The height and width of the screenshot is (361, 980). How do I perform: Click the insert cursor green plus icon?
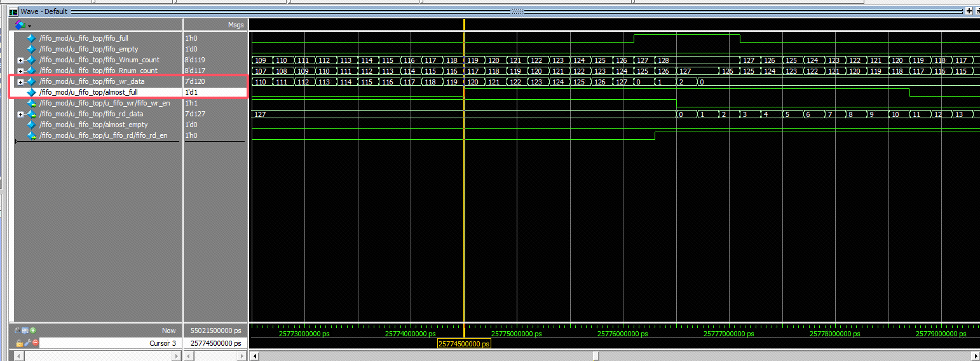(x=33, y=330)
